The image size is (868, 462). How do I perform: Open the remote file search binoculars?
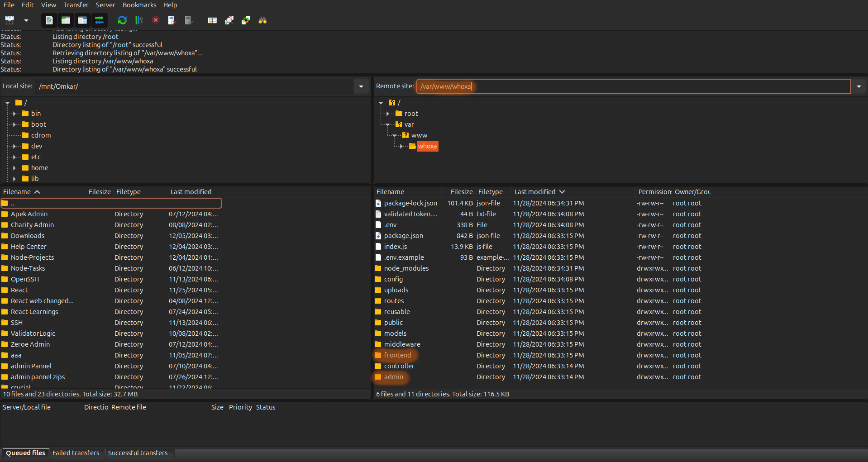[x=262, y=20]
